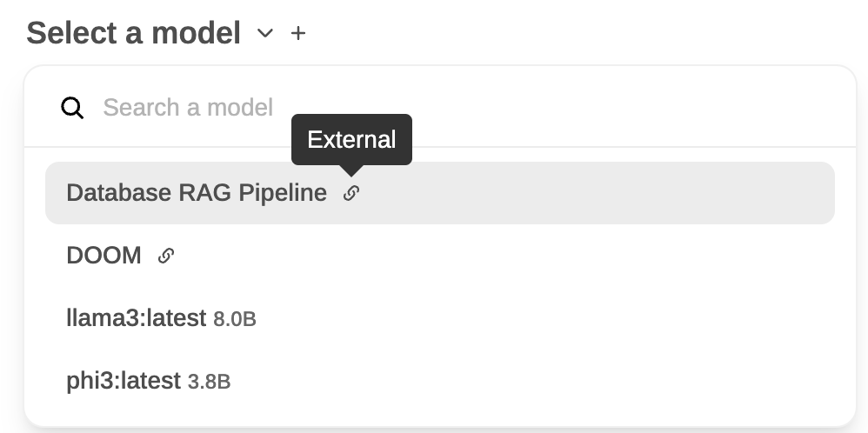Open the Select a model heading dropdown
868x433 pixels.
(x=133, y=33)
